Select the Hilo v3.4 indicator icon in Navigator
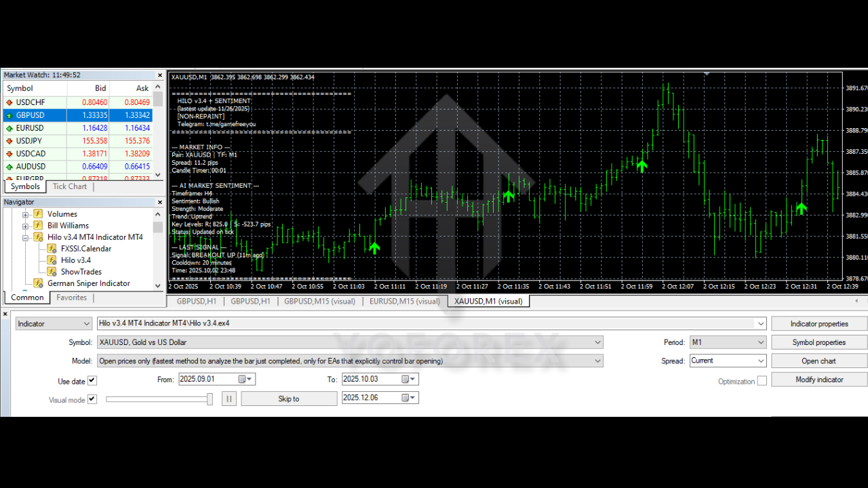The height and width of the screenshot is (488, 868). [52, 260]
